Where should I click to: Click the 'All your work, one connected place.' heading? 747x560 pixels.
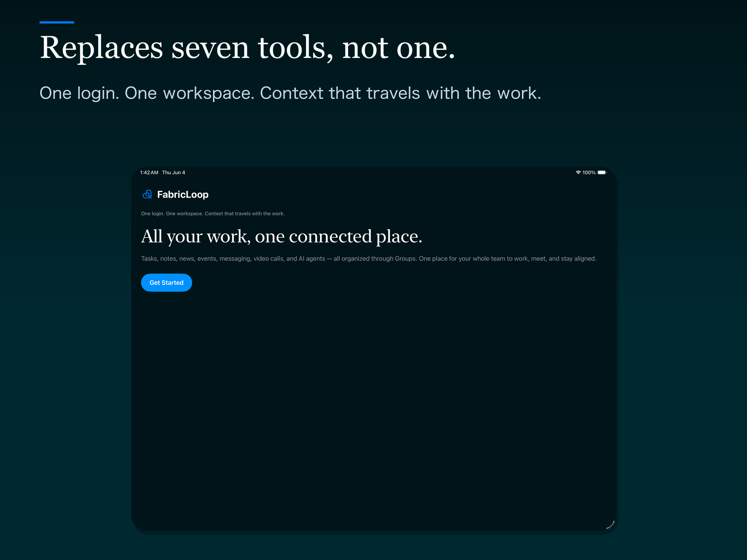point(282,237)
